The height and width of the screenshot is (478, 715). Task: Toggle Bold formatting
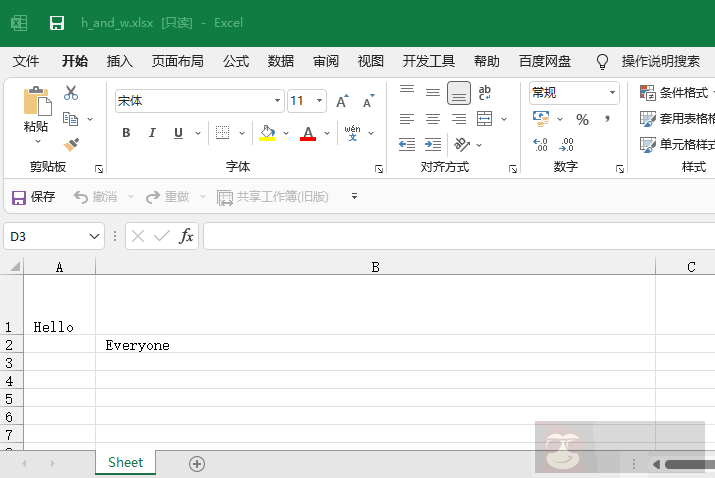point(126,133)
